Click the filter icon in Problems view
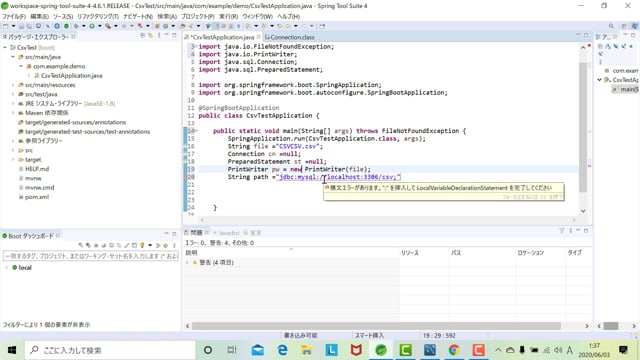This screenshot has width=640, height=360. click(x=562, y=231)
